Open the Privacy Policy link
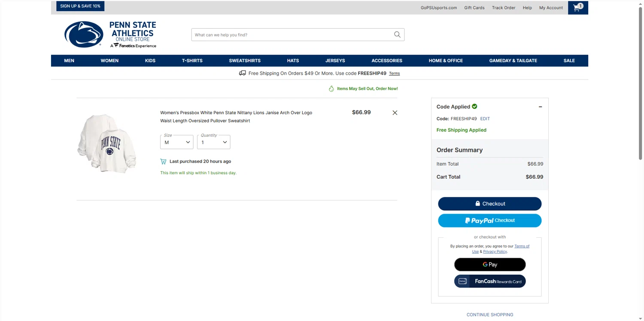Screen dimensions: 644x321 click(495, 251)
